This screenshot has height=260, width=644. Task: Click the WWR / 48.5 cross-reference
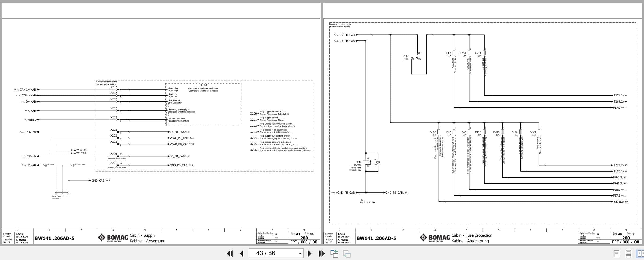(x=80, y=150)
